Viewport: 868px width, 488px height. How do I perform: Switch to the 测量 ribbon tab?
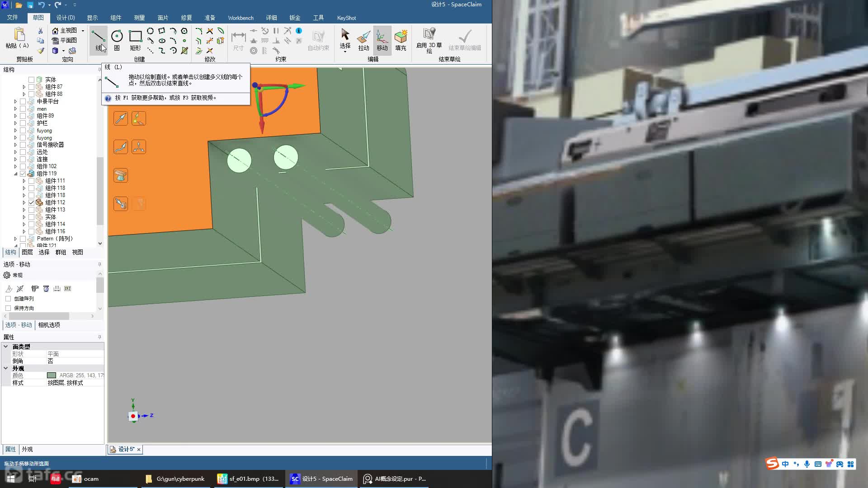(x=139, y=18)
